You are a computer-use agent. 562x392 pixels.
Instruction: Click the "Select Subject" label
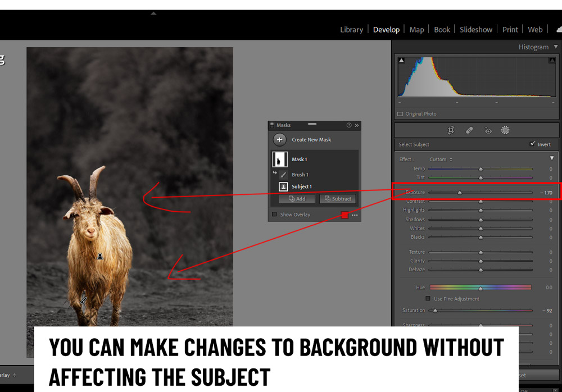click(414, 144)
